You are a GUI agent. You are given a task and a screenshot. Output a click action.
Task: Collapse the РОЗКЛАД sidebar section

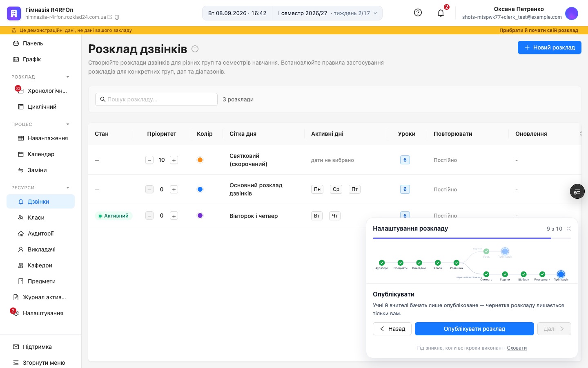pyautogui.click(x=68, y=77)
